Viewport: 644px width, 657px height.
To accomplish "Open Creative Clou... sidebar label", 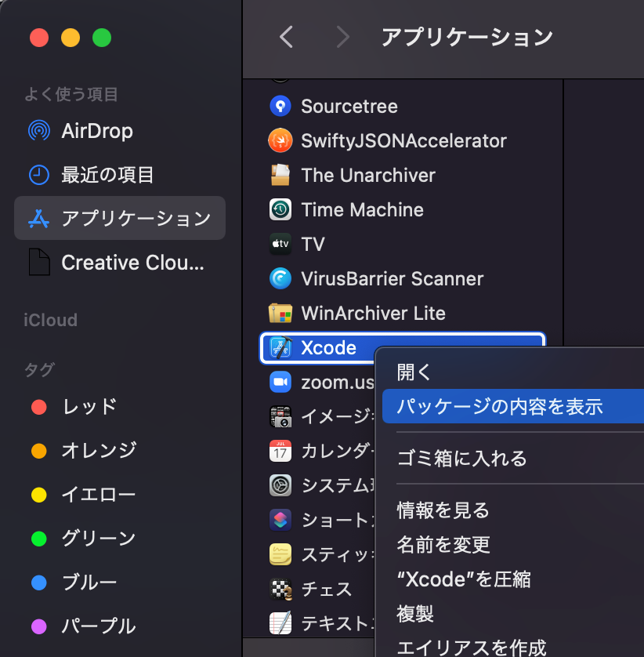I will [x=132, y=263].
